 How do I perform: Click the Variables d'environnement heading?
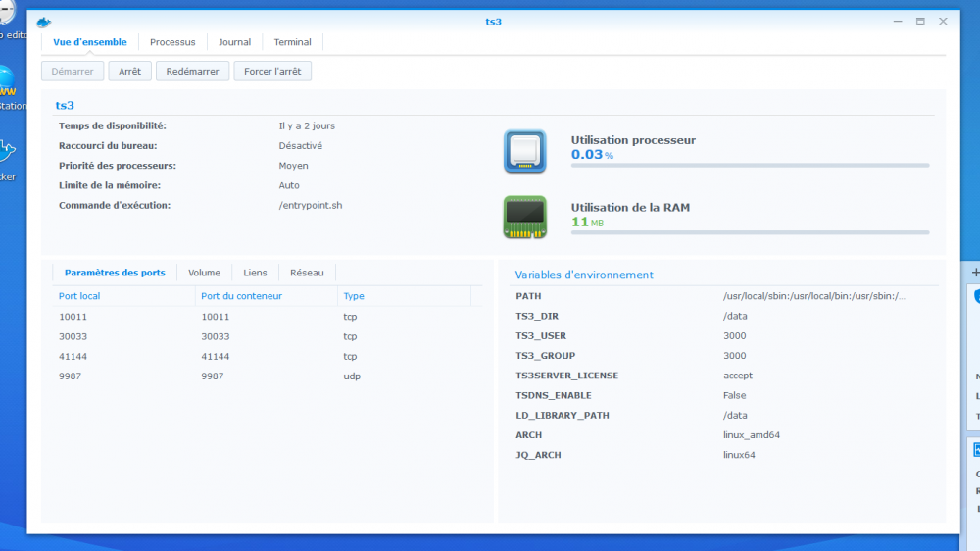point(584,275)
